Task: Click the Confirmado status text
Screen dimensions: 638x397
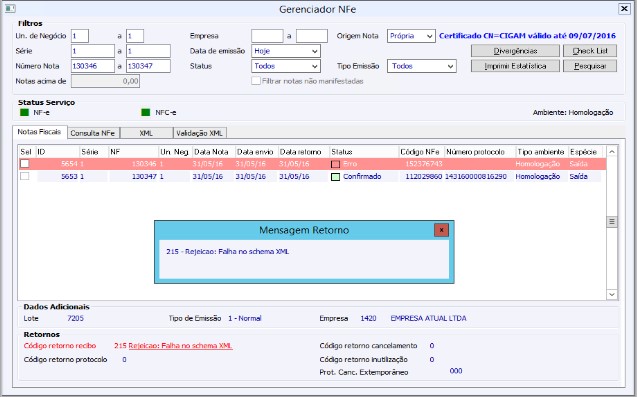Action: [x=362, y=177]
